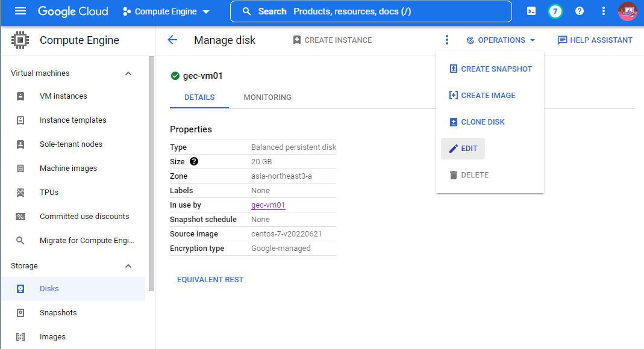Viewport: 644px width, 349px height.
Task: Click the gec-vm01 disk name heading
Action: [203, 76]
